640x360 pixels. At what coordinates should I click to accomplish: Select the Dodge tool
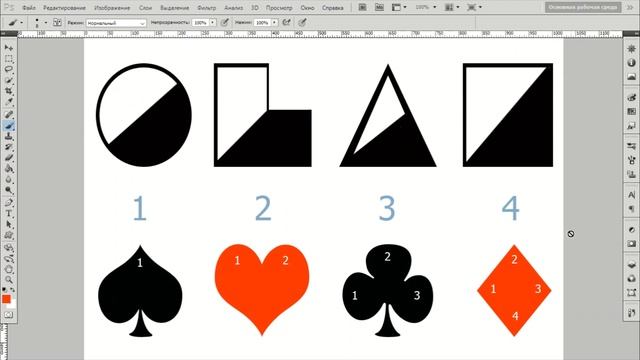click(x=9, y=190)
